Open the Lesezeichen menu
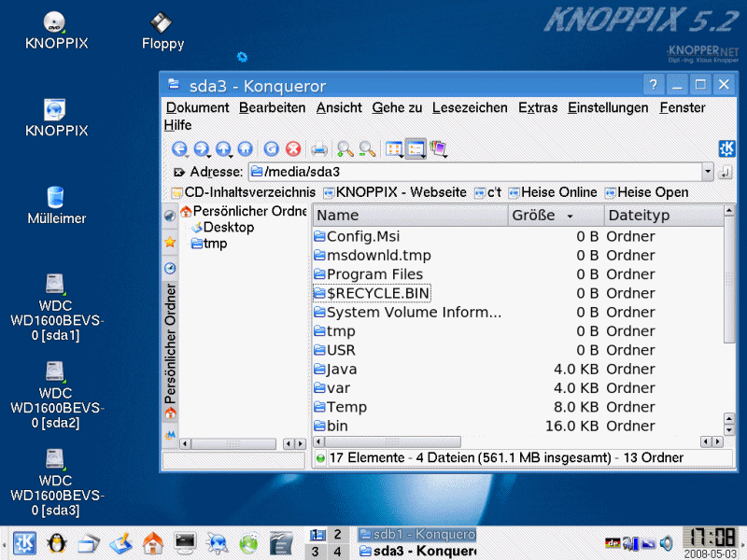Viewport: 747px width, 560px height. coord(470,107)
